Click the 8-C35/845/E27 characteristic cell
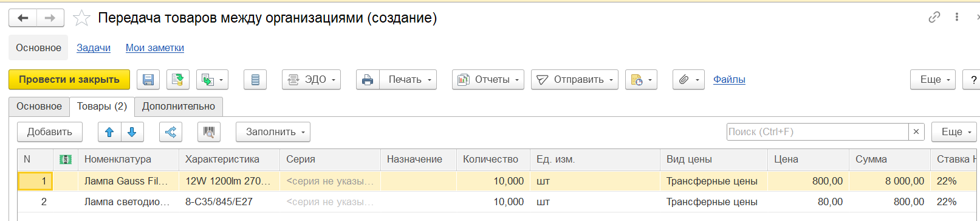 pos(229,202)
